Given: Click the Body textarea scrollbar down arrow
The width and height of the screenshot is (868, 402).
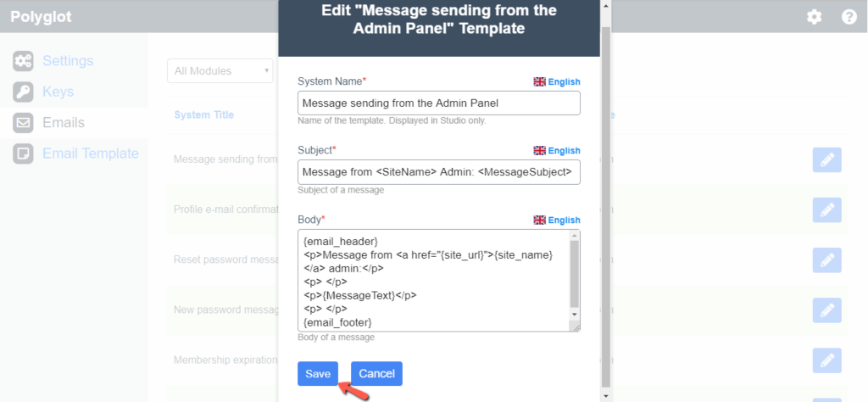Looking at the screenshot, I should tap(574, 314).
